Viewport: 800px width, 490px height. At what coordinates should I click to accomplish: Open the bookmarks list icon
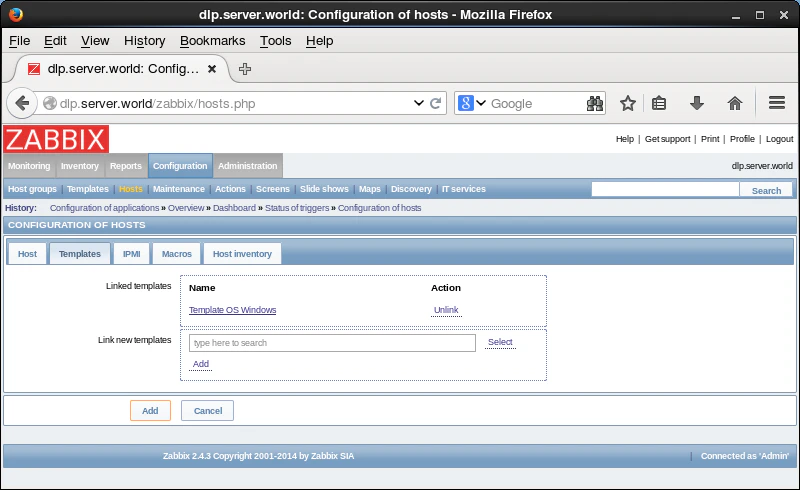click(x=659, y=104)
